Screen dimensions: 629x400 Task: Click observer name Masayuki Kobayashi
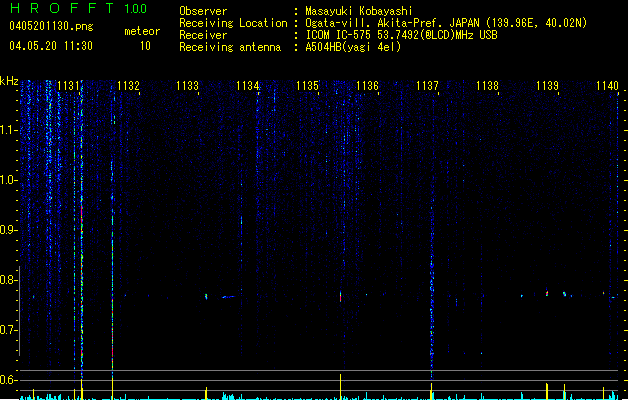click(x=359, y=11)
